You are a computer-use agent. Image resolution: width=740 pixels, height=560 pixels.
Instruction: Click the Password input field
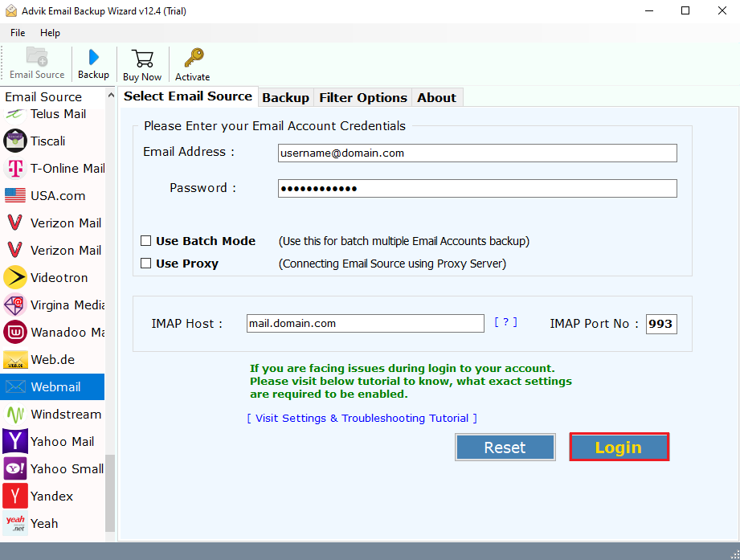tap(477, 189)
